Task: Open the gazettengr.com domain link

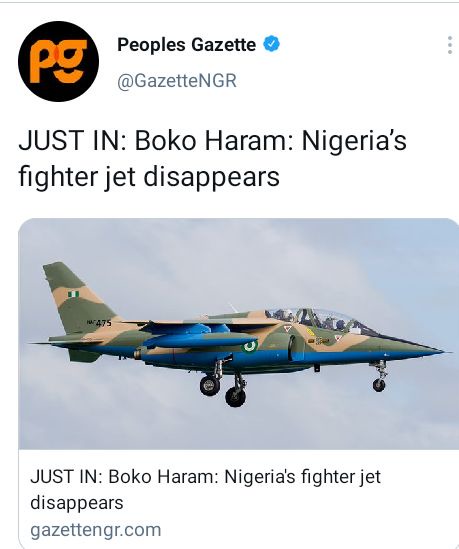Action: (x=96, y=530)
